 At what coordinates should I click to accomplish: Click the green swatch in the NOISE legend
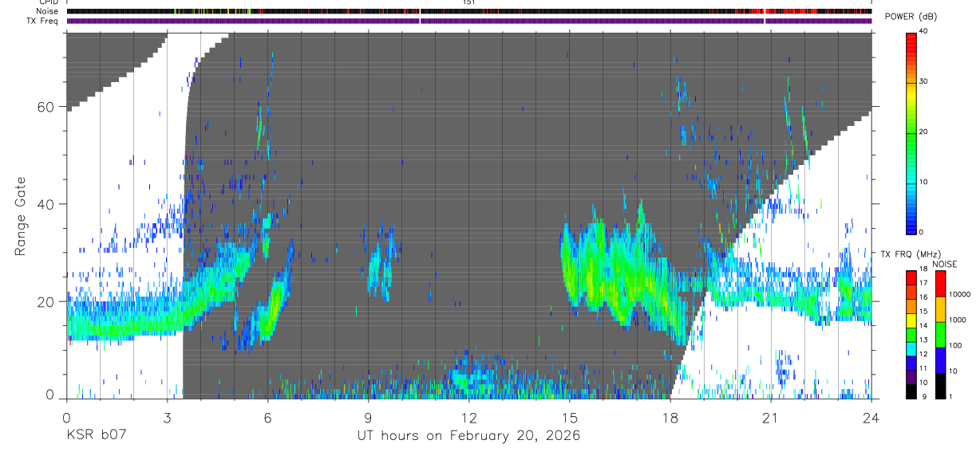pos(940,335)
